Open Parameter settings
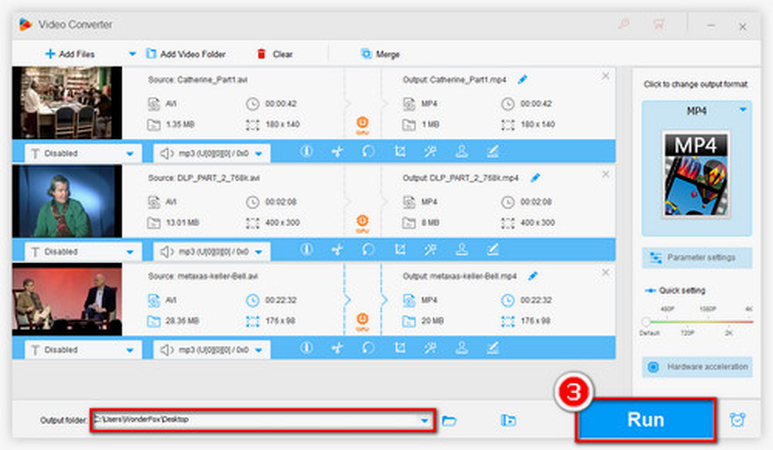Viewport: 773px width, 450px height. point(697,258)
